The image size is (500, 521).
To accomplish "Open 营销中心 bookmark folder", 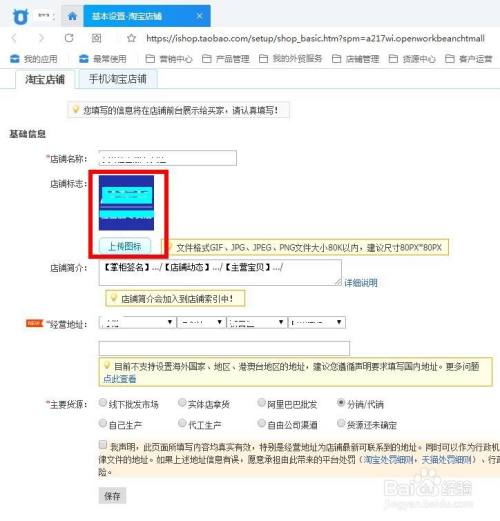I will [169, 59].
